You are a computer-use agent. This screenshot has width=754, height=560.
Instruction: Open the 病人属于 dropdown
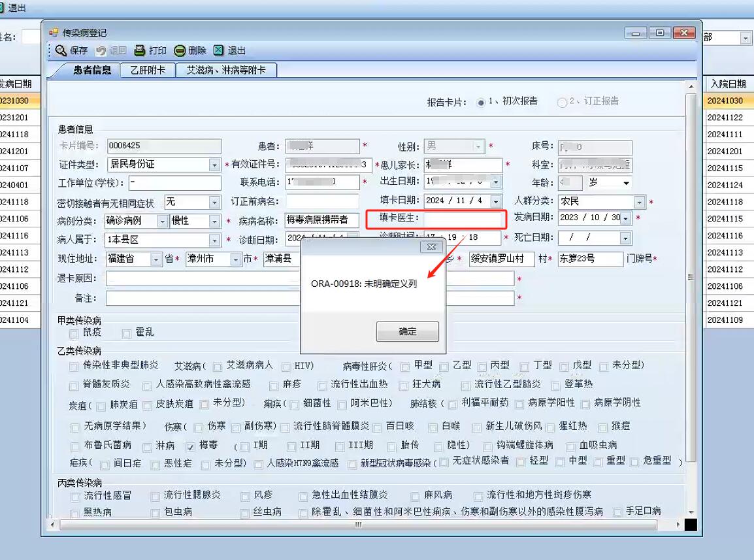[214, 240]
